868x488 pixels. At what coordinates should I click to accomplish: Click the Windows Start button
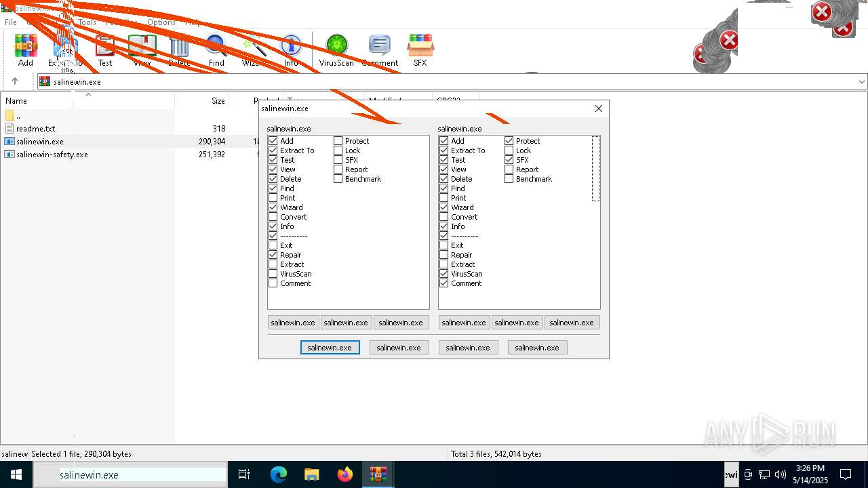pos(16,474)
